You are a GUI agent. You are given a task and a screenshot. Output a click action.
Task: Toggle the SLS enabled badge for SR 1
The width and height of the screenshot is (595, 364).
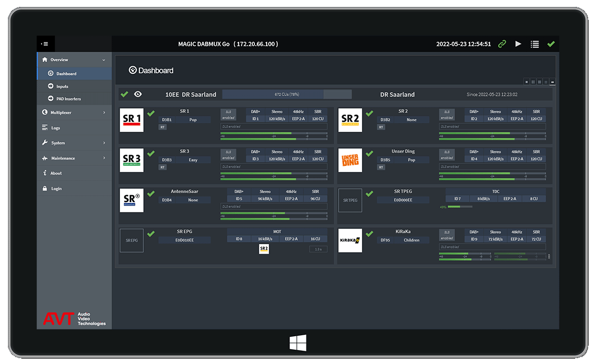[228, 115]
